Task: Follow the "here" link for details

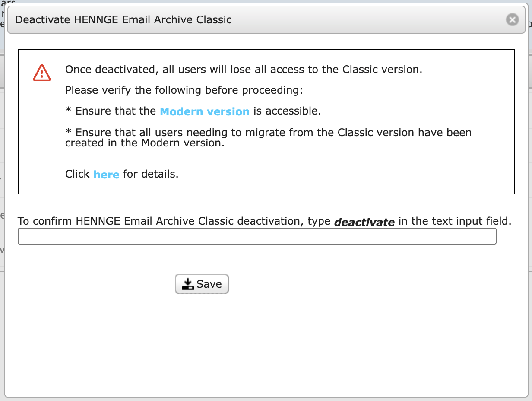Action: (106, 175)
